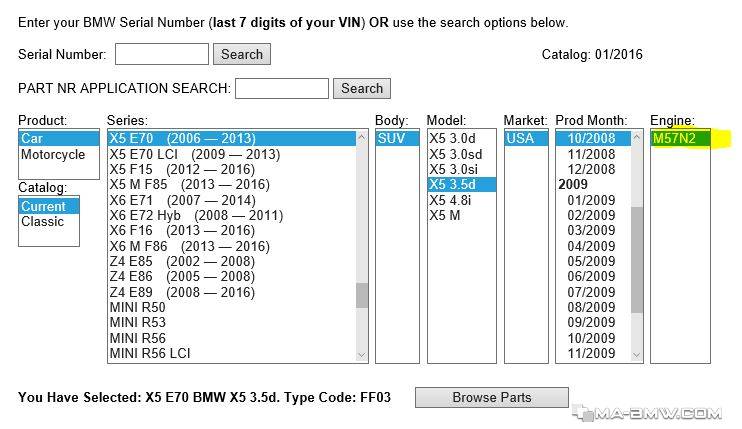Select model X5 M

coord(461,215)
